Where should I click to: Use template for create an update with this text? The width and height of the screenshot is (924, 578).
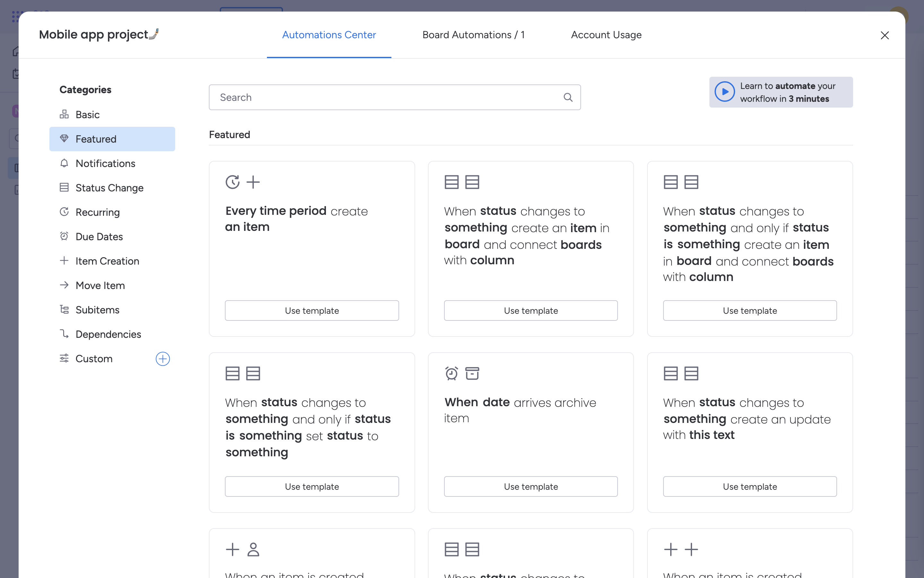[x=750, y=486]
